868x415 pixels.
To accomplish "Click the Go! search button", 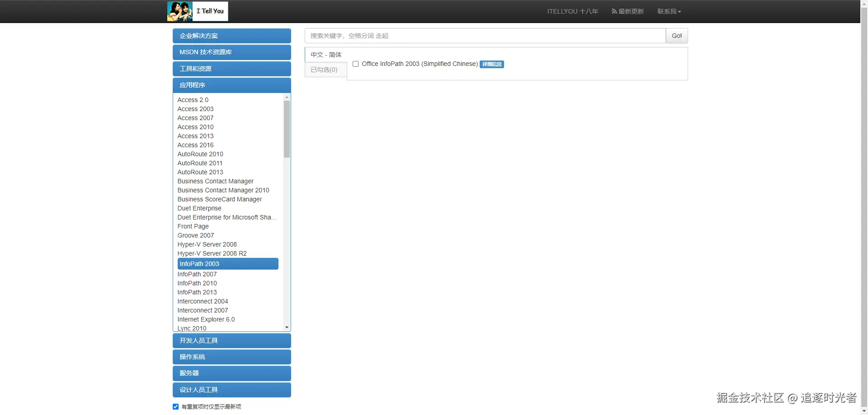I will 677,36.
